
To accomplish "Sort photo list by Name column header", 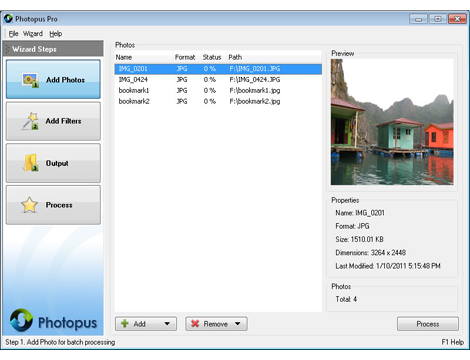I will click(x=144, y=57).
